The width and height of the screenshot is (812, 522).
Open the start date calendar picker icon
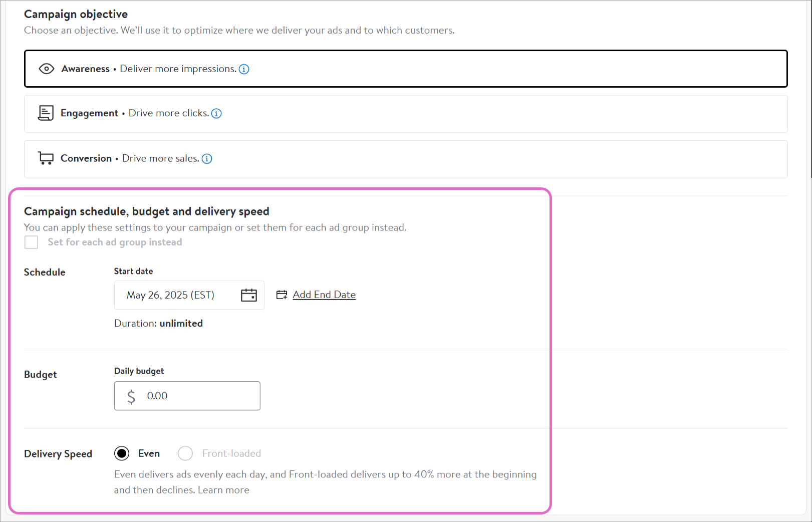click(248, 295)
